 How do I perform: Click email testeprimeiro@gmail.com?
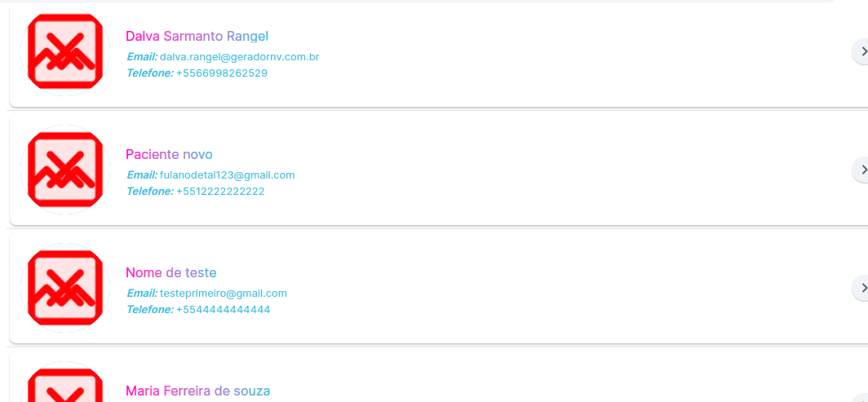224,294
